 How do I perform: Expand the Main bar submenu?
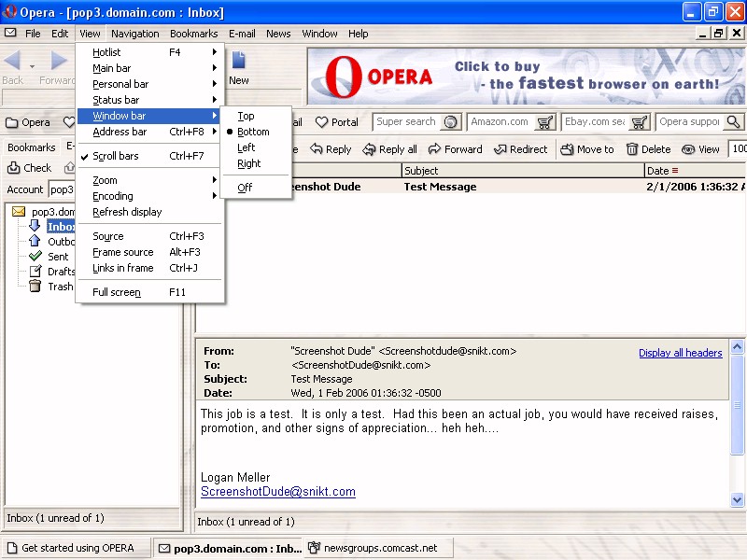pyautogui.click(x=150, y=68)
